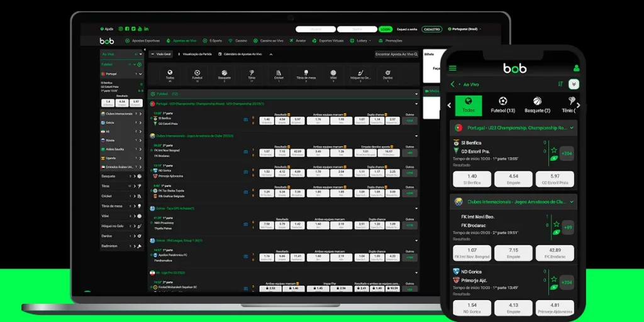Favorite SI Benfica match in laptop sidebar

click(142, 84)
